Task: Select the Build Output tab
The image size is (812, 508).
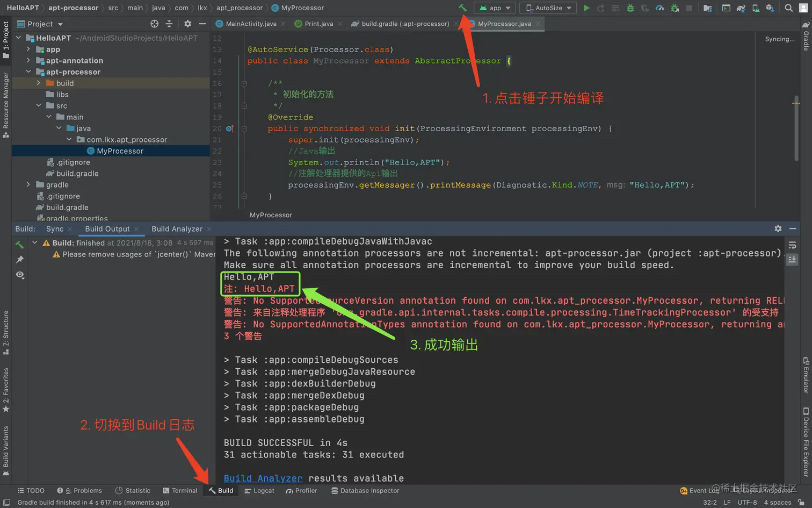Action: [x=107, y=228]
